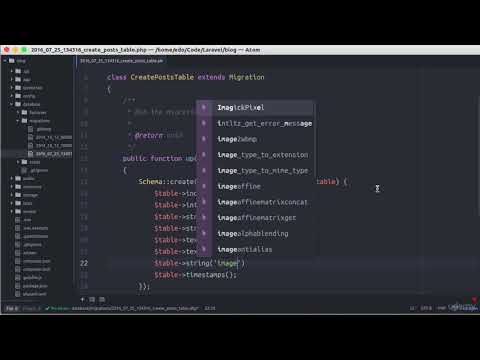Click the .gitkeep file icon in migrations
Viewport: 480px width, 360px height.
coord(31,129)
